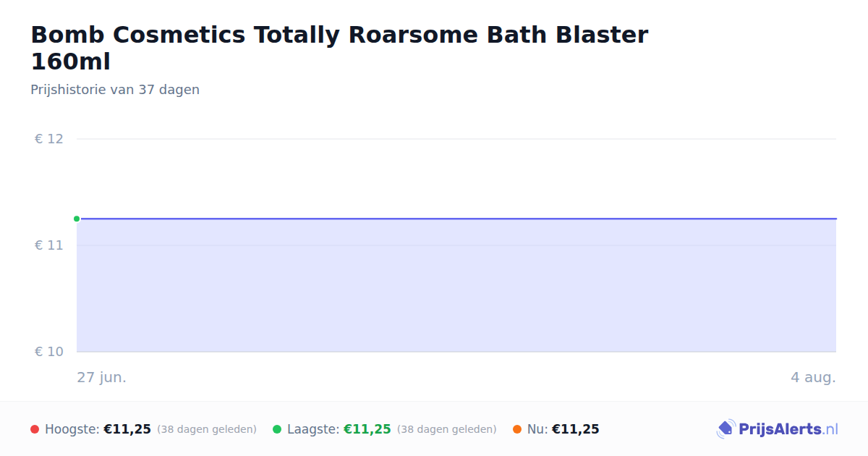The height and width of the screenshot is (456, 868).
Task: Click the € 10 y-axis label
Action: pos(49,352)
